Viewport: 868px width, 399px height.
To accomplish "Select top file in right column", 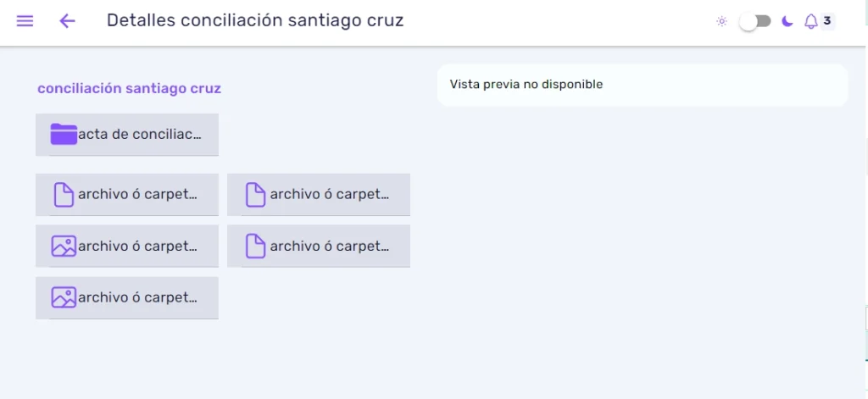I will pos(319,194).
